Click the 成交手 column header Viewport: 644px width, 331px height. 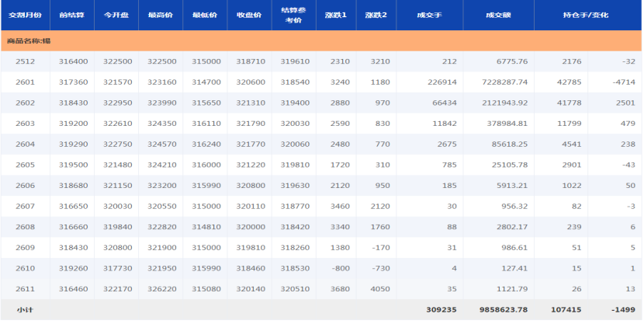pyautogui.click(x=428, y=15)
